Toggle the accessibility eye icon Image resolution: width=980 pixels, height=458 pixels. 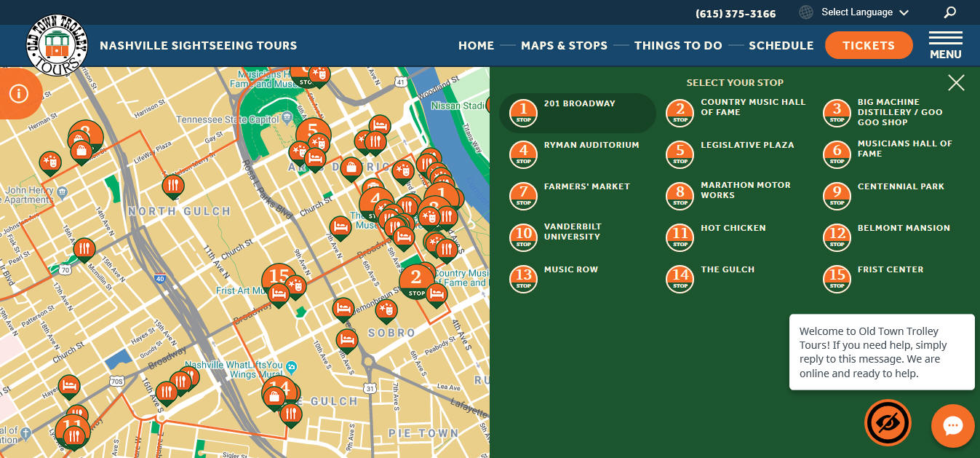tap(888, 422)
